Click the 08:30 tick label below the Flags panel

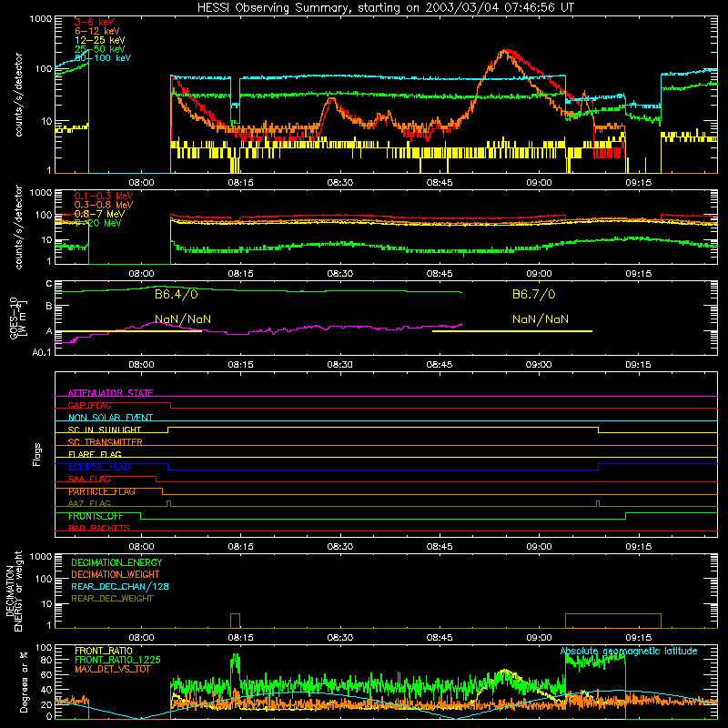[339, 547]
